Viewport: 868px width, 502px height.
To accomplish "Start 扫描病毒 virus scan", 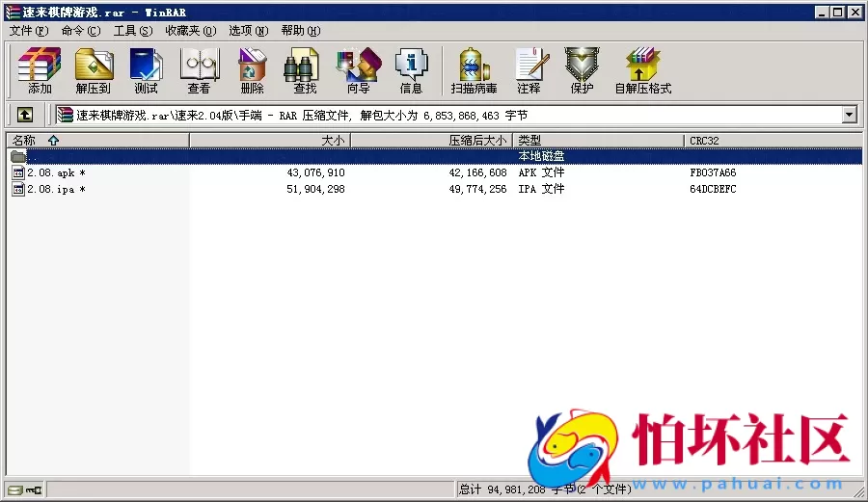I will (x=474, y=70).
